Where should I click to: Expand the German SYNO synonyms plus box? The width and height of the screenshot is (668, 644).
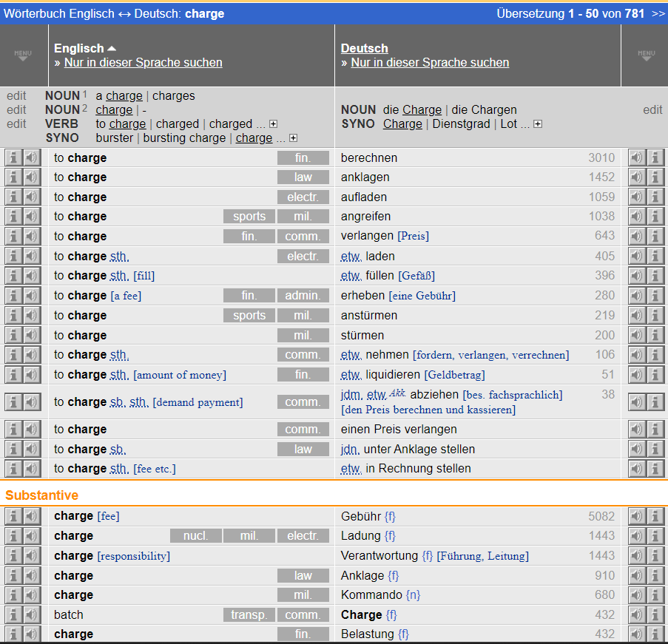[x=538, y=124]
